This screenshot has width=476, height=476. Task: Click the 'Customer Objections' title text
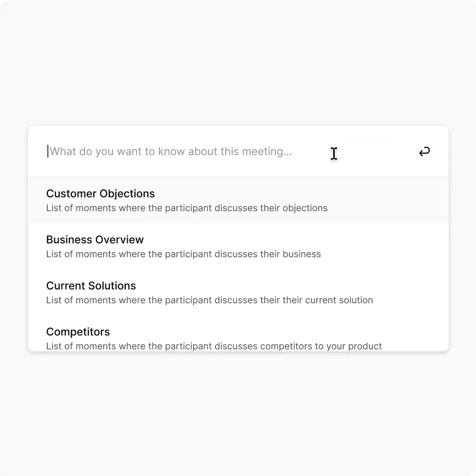point(100,193)
